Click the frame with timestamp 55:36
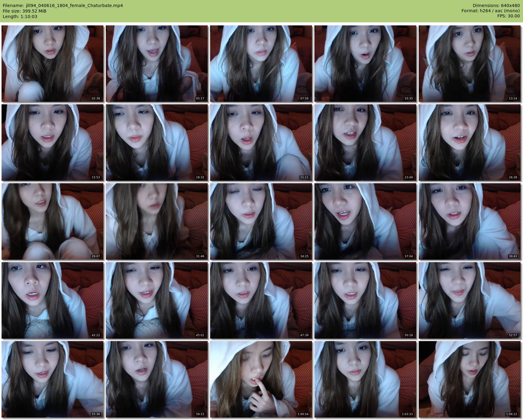 pos(52,379)
